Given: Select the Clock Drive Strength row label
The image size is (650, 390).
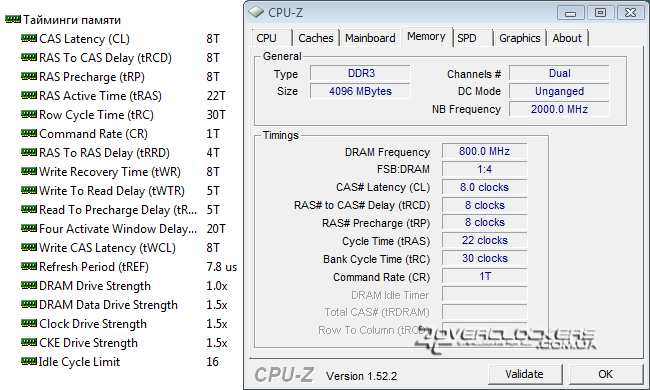Looking at the screenshot, I should 93,324.
